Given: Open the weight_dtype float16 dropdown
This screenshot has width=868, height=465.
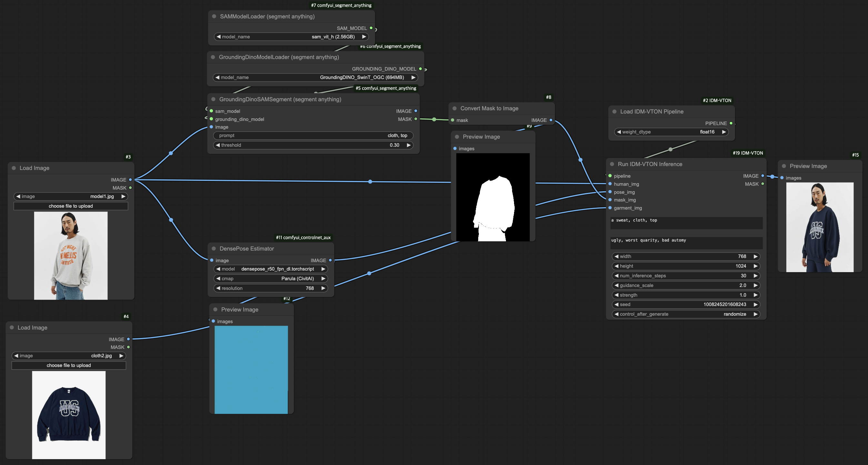Looking at the screenshot, I should (x=671, y=132).
